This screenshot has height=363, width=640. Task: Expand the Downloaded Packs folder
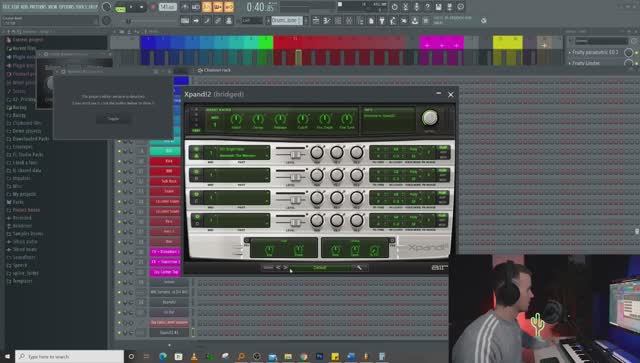(28, 139)
